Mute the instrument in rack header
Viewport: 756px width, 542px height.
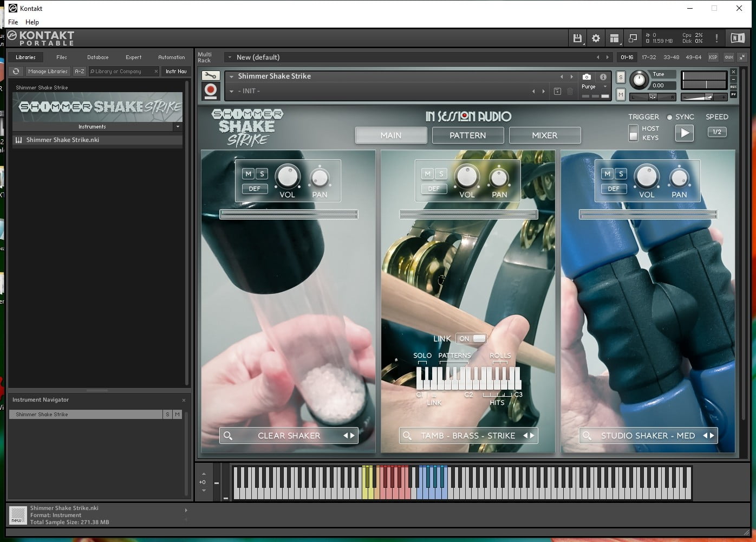(x=621, y=94)
